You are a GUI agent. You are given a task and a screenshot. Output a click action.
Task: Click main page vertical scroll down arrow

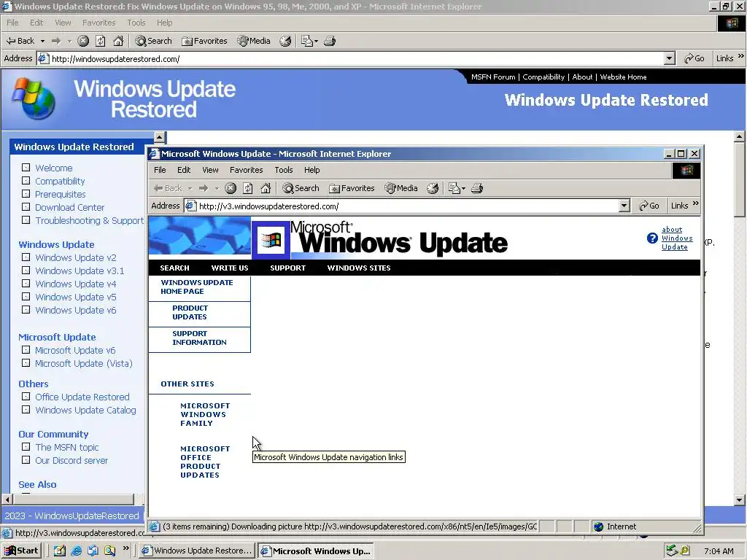click(740, 500)
